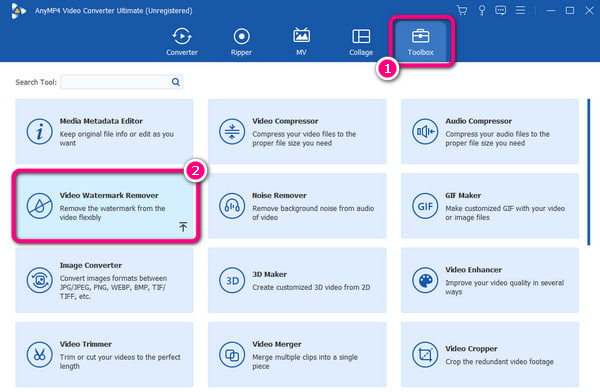Screen dimensions: 600x392
Task: Click the Video Compressor icon
Action: point(232,131)
